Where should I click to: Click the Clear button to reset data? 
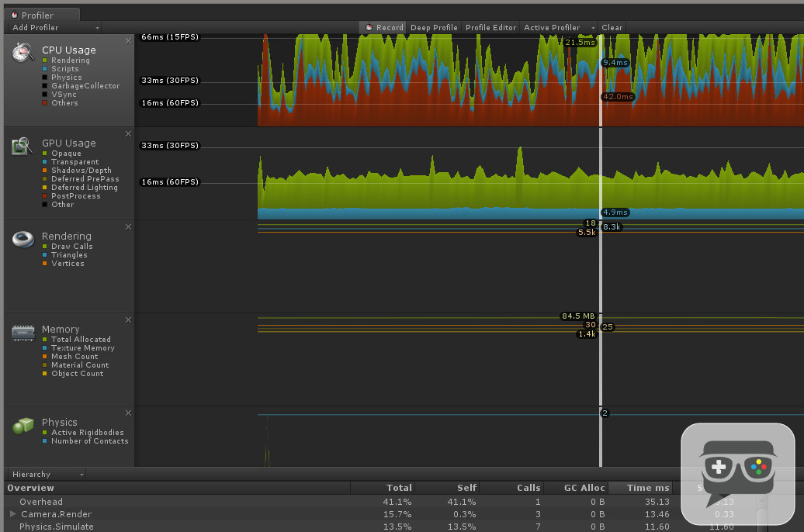coord(612,26)
